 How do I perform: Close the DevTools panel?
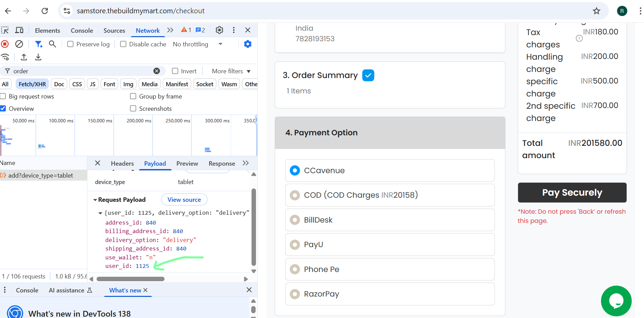pos(248,30)
